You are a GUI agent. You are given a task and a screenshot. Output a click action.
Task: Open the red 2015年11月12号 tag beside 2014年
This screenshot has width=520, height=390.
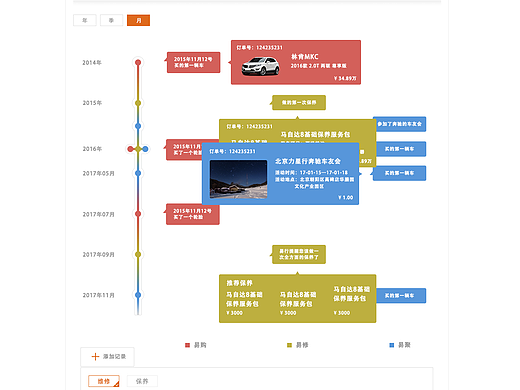pos(193,62)
